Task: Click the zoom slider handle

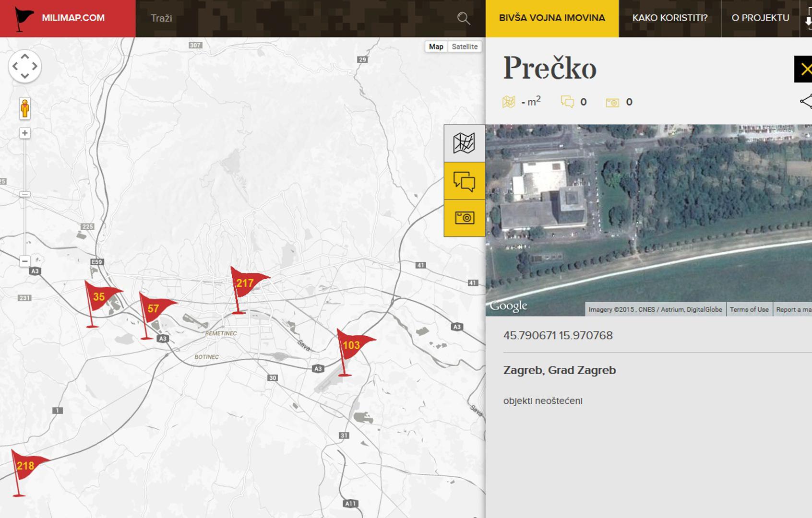Action: [25, 194]
